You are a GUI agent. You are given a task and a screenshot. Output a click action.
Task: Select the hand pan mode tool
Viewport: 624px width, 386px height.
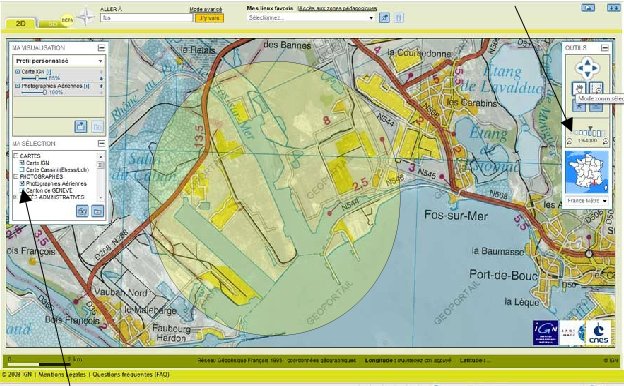[x=579, y=88]
